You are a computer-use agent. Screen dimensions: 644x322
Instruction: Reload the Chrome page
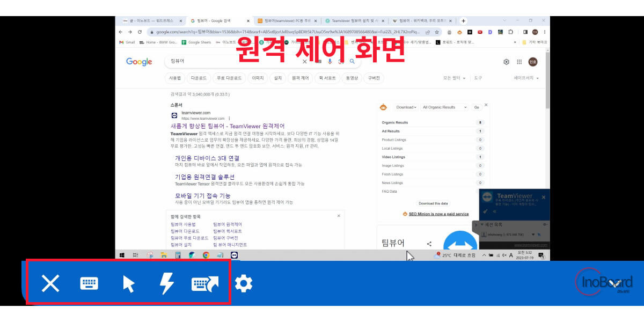140,32
